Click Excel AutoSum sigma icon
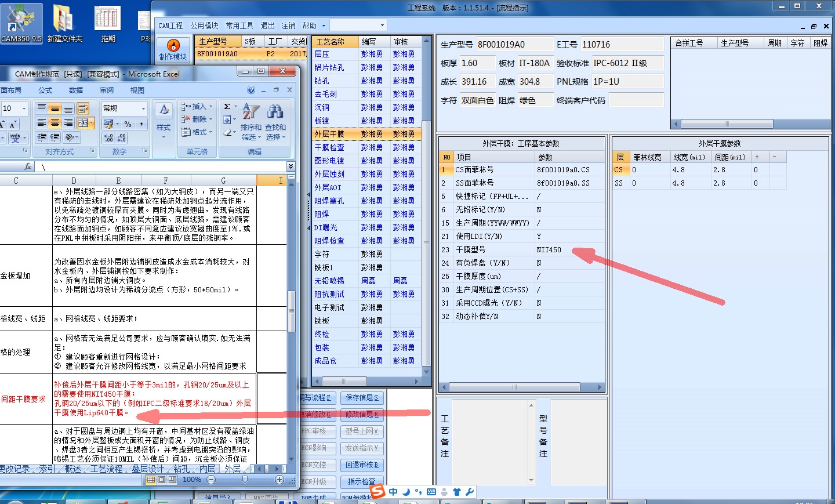 click(x=227, y=107)
